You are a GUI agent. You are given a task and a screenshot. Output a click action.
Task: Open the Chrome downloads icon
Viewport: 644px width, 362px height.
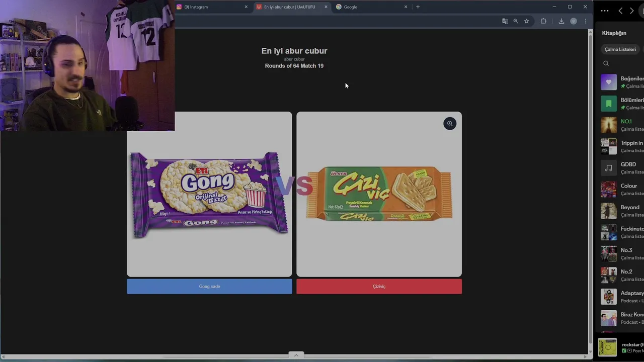click(561, 21)
